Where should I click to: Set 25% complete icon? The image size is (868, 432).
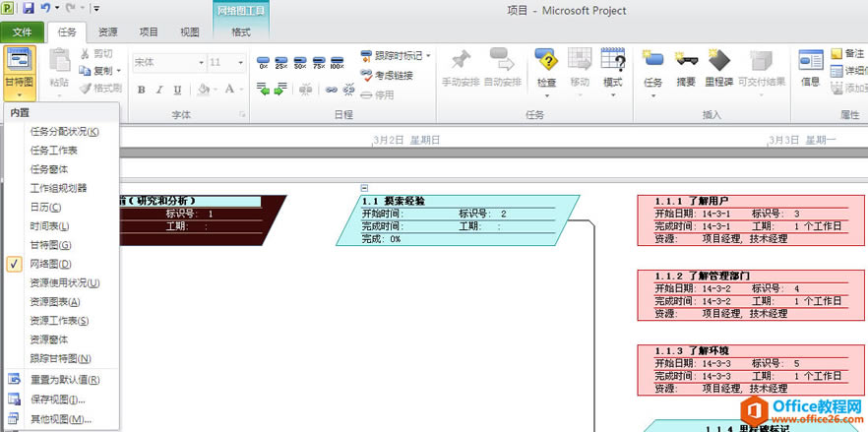click(x=281, y=62)
